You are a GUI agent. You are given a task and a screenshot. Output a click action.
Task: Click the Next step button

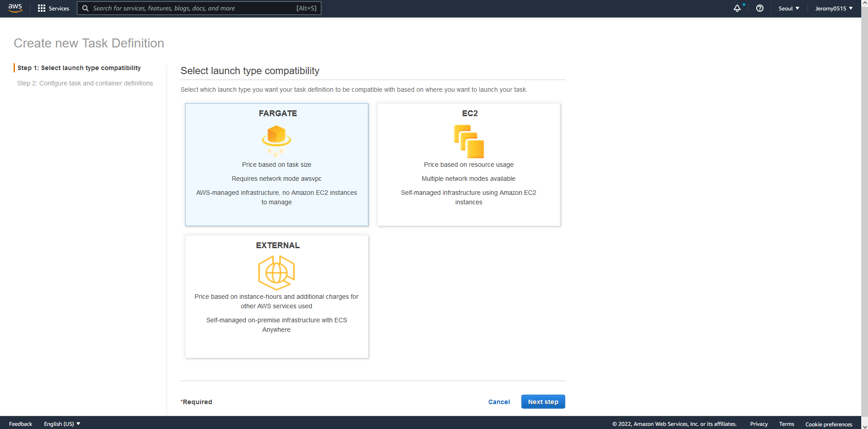[543, 402]
